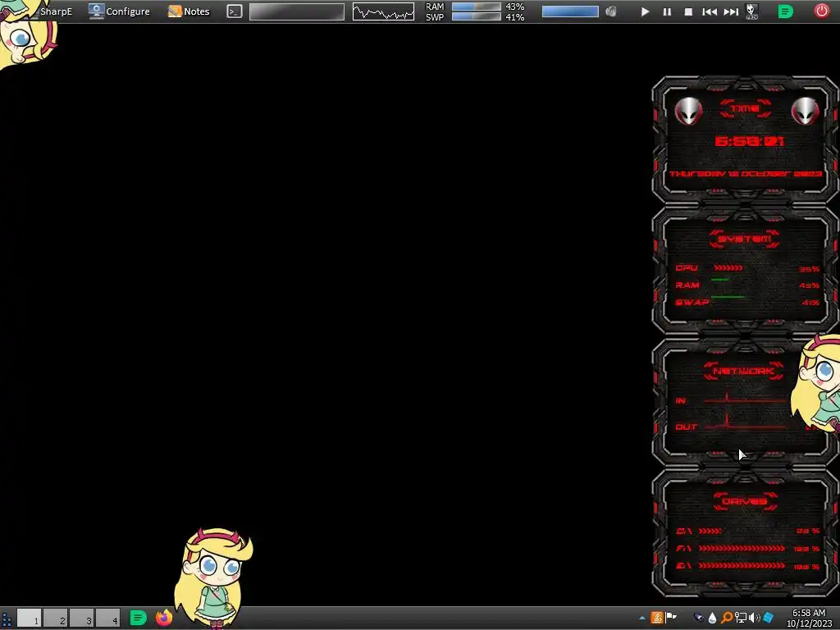Switch to virtual desktop 2

pyautogui.click(x=55, y=619)
